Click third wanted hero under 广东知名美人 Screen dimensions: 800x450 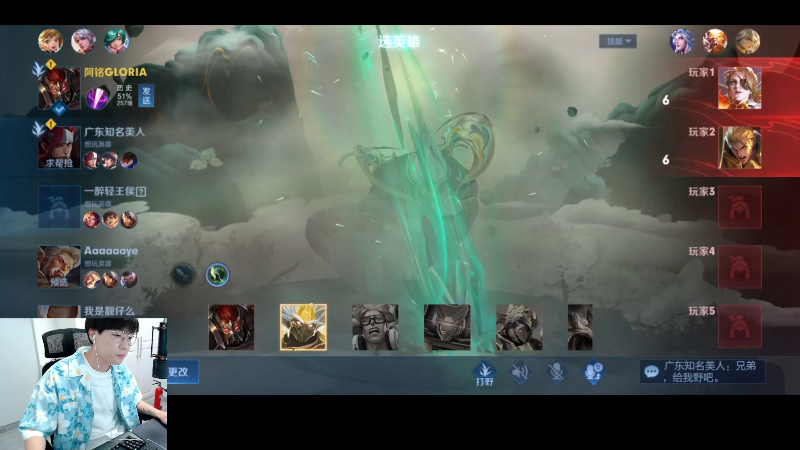coord(129,160)
